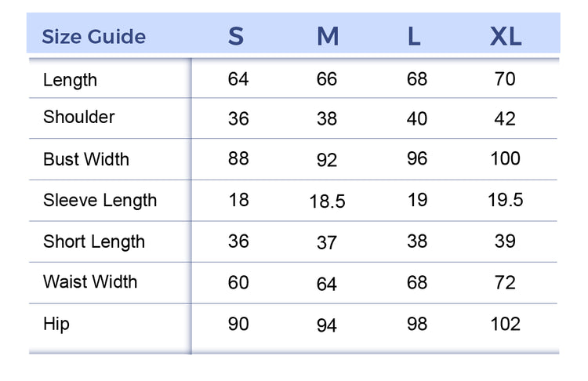Click the Hip row label

pos(56,323)
